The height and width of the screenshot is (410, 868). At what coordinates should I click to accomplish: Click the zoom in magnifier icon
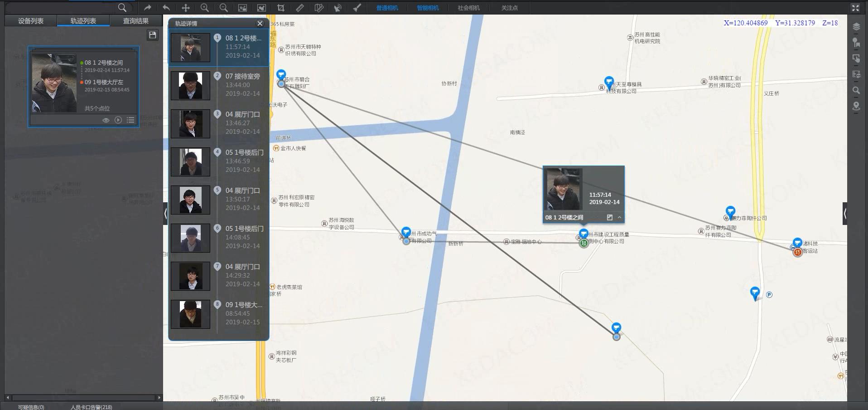tap(205, 8)
